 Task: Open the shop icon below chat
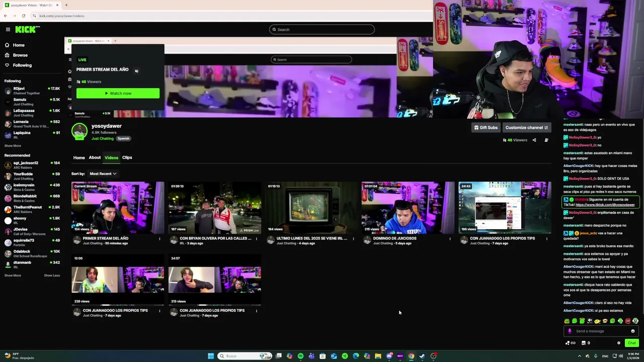click(x=583, y=343)
